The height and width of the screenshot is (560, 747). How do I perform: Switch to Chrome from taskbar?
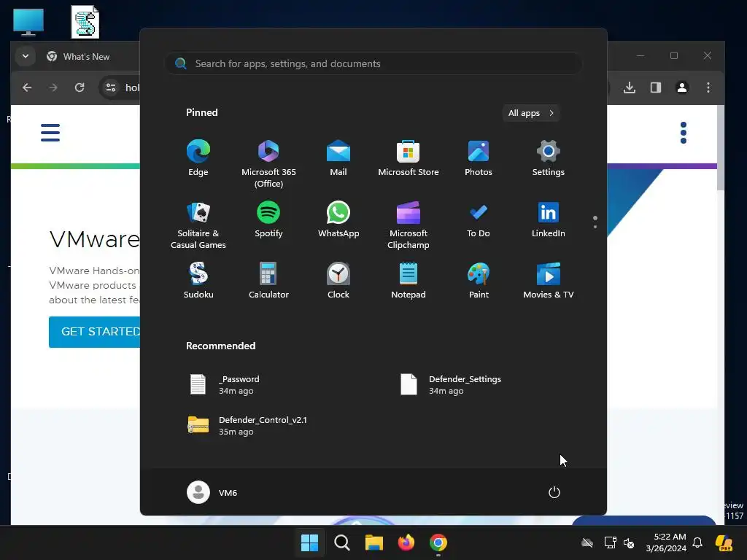pos(438,542)
